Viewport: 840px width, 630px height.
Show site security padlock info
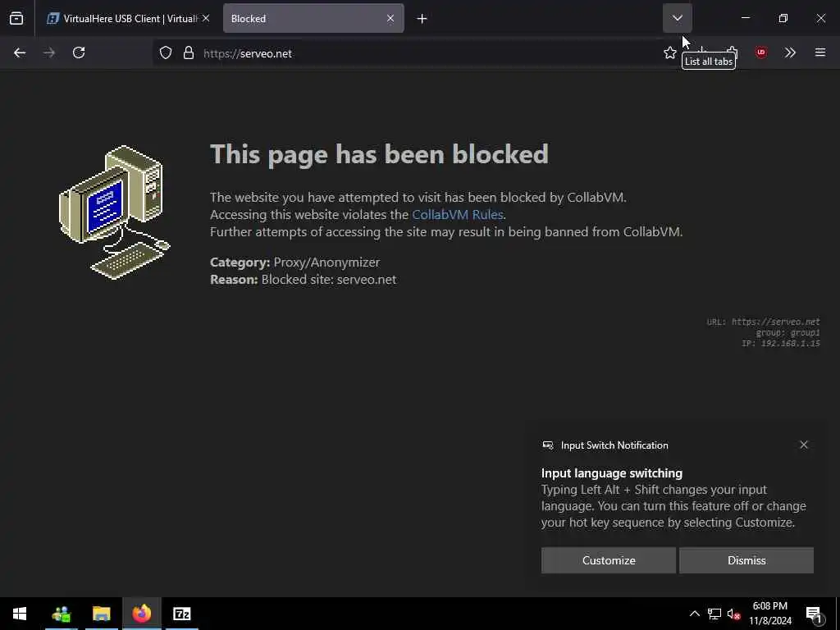[x=188, y=53]
